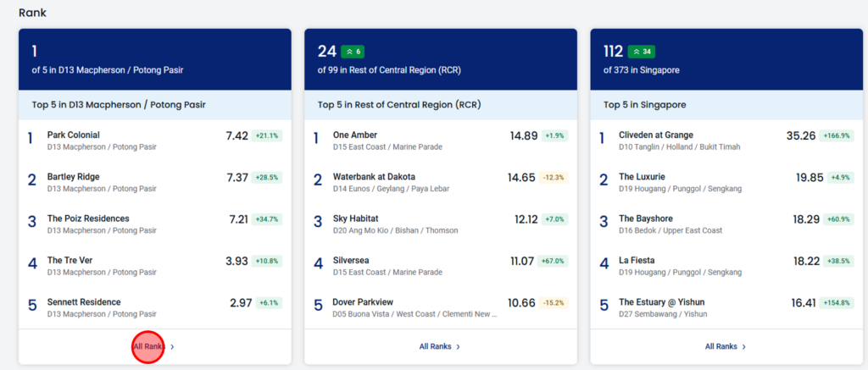Click the green rank-up badge showing 34

click(642, 52)
